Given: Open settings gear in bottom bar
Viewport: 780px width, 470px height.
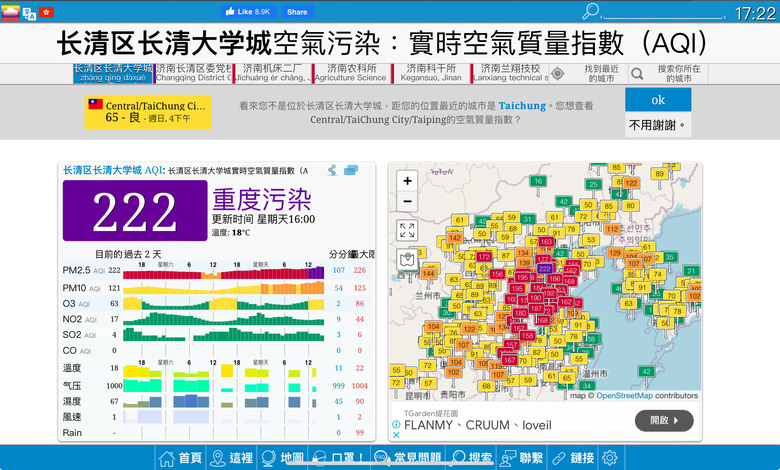Looking at the screenshot, I should click(x=609, y=458).
